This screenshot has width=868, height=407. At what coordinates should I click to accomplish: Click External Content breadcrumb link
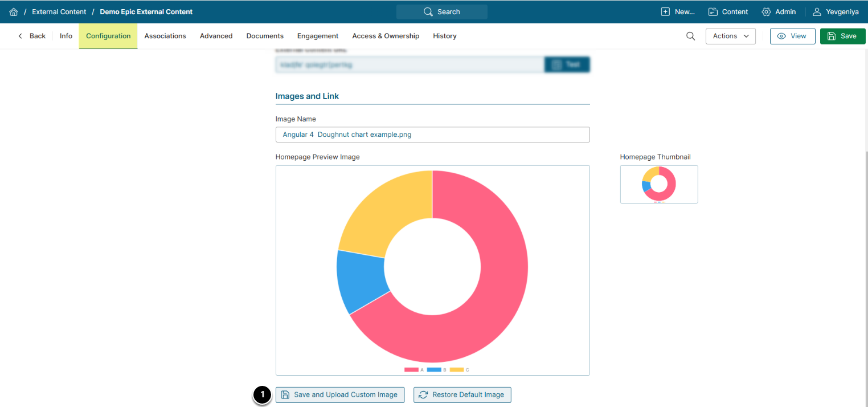(59, 12)
